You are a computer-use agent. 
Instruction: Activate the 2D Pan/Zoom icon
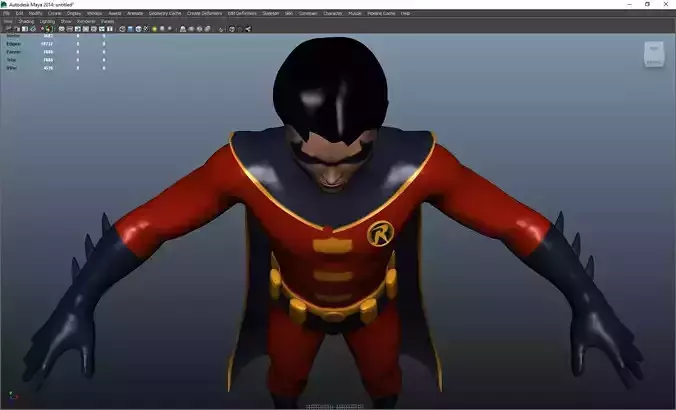pos(42,29)
